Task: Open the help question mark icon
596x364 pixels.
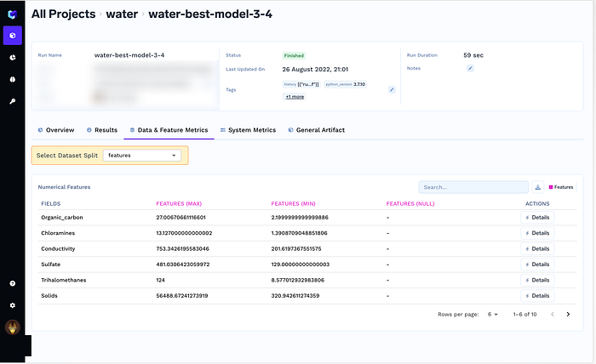Action: [13, 283]
